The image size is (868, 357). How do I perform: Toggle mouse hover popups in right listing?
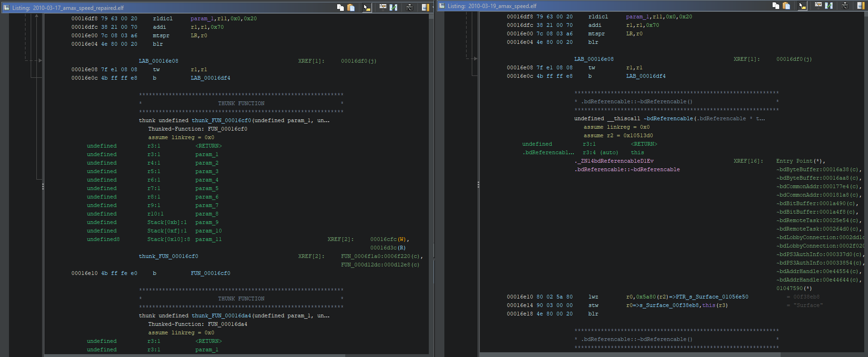coord(802,6)
